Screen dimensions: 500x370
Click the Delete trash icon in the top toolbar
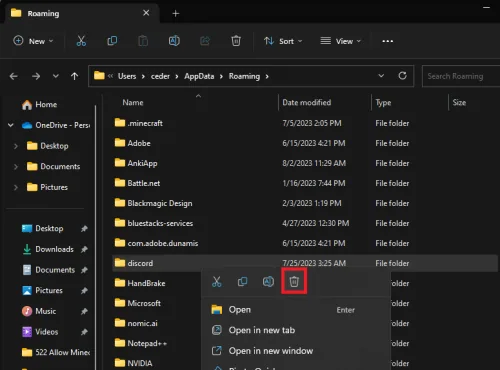pyautogui.click(x=236, y=41)
